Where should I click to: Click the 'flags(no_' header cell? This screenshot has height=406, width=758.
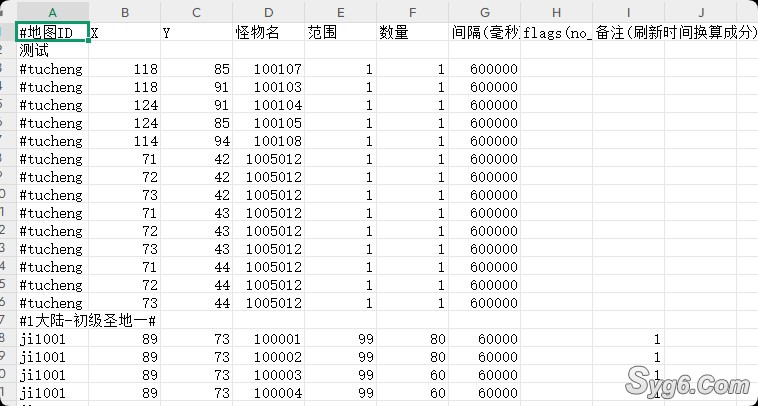click(x=556, y=32)
